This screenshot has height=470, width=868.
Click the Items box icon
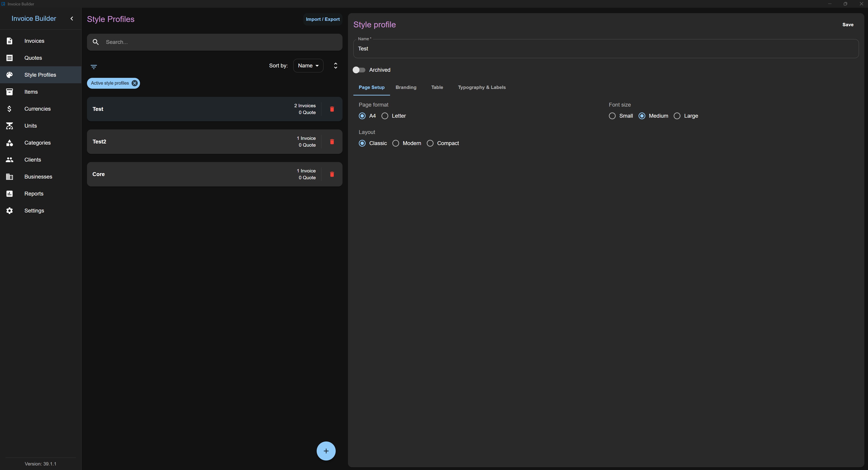coord(10,92)
